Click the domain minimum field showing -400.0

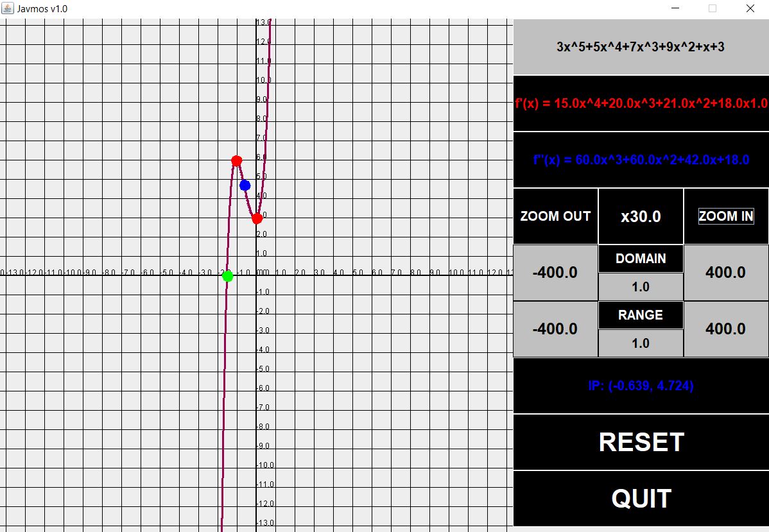tap(555, 273)
